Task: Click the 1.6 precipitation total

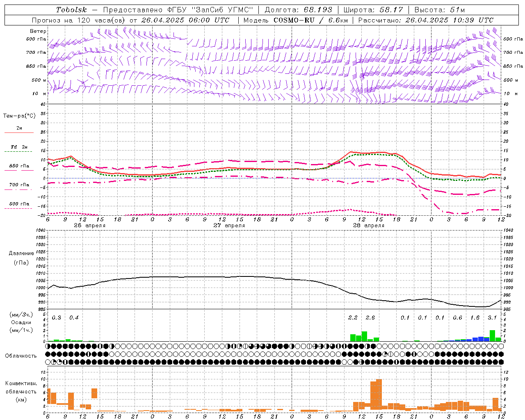Action: pos(475,318)
